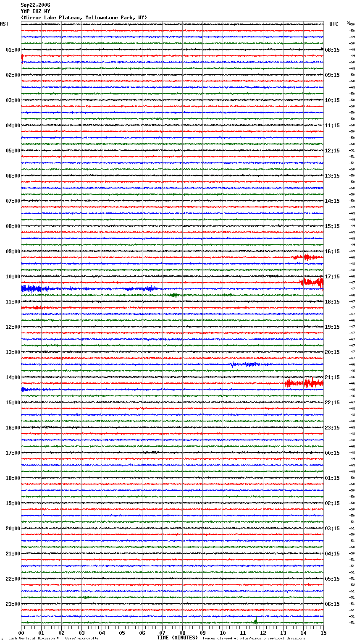Image resolution: width=357 pixels, height=644 pixels.
Task: Click the red spike at start of 01:15 trace
Action: (22, 58)
